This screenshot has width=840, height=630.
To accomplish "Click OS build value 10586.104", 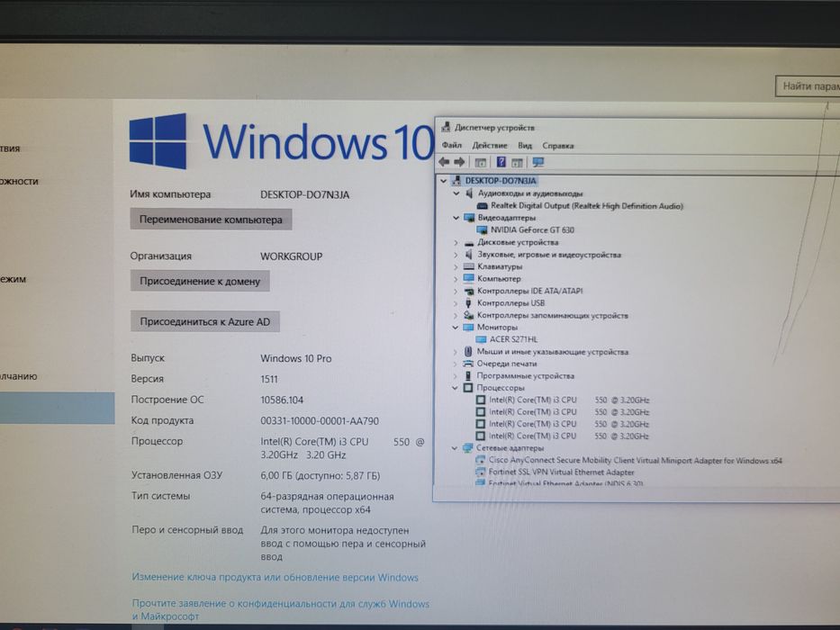I will [282, 400].
